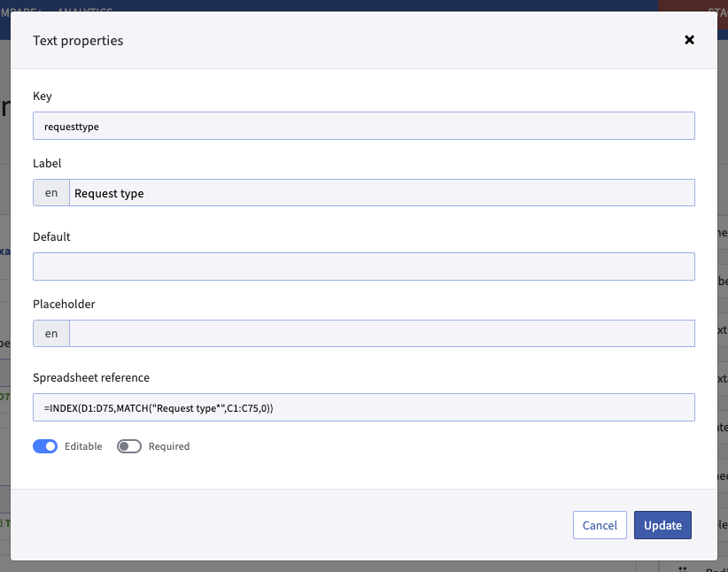Click the 'Spreadsheet reference' field label
Image resolution: width=728 pixels, height=572 pixels.
(x=91, y=377)
